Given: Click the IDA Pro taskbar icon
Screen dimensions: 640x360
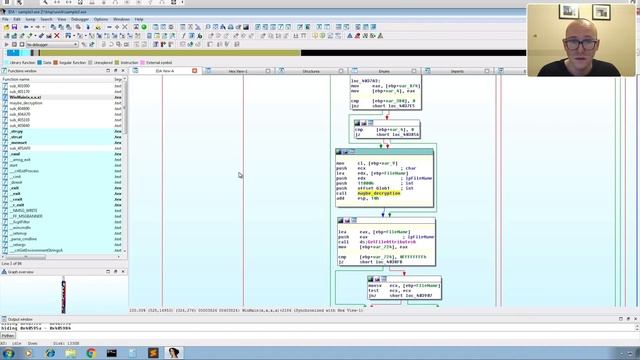Looking at the screenshot, I should (174, 353).
